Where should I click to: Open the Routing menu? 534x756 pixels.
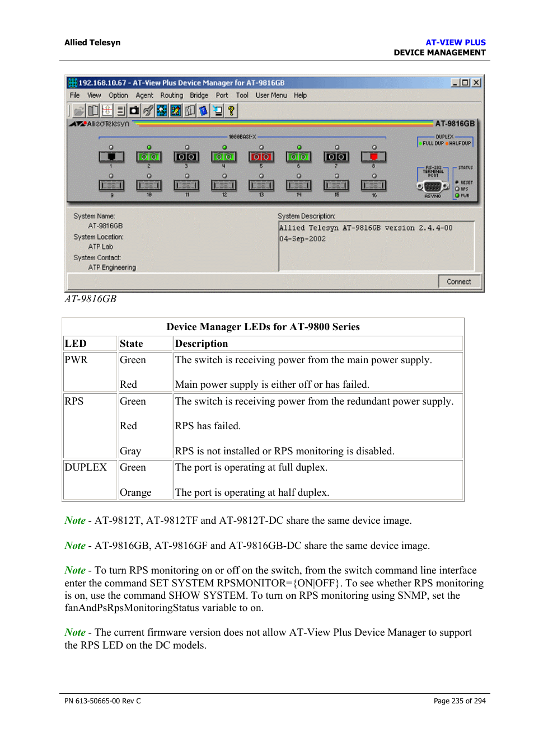click(171, 96)
